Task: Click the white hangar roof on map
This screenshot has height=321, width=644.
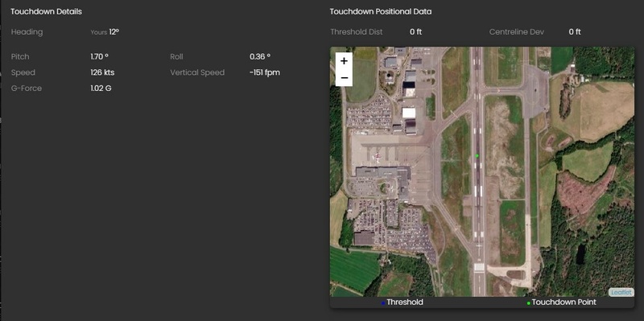Action: (x=409, y=113)
